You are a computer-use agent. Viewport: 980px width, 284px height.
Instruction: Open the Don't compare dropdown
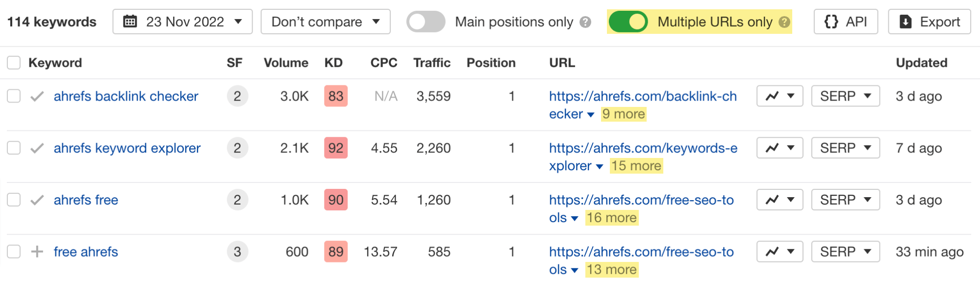326,22
